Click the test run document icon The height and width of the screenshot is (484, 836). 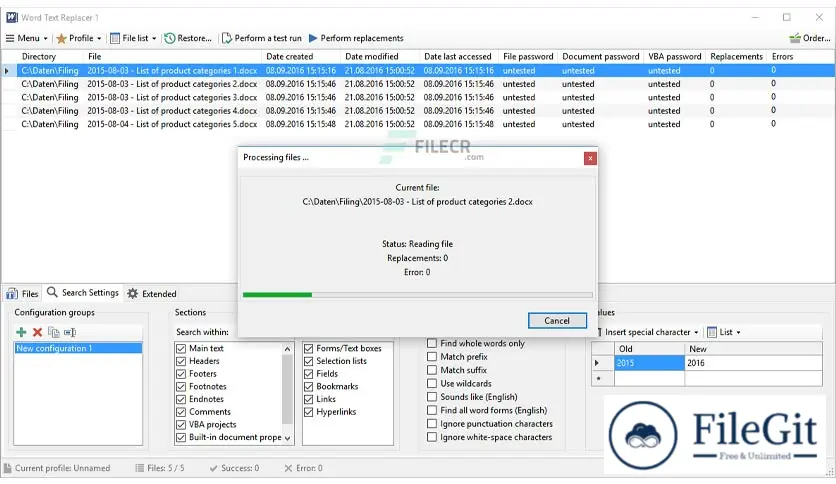click(227, 38)
